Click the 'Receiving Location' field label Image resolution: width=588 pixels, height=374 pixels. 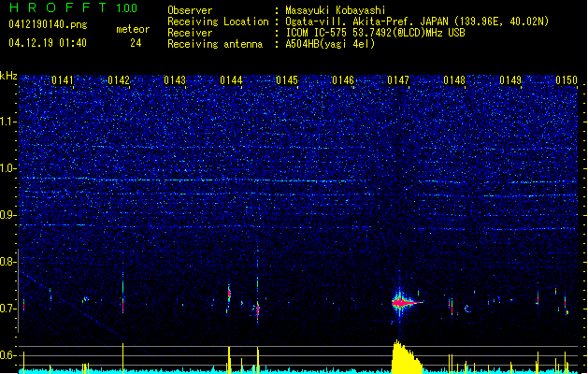click(218, 22)
